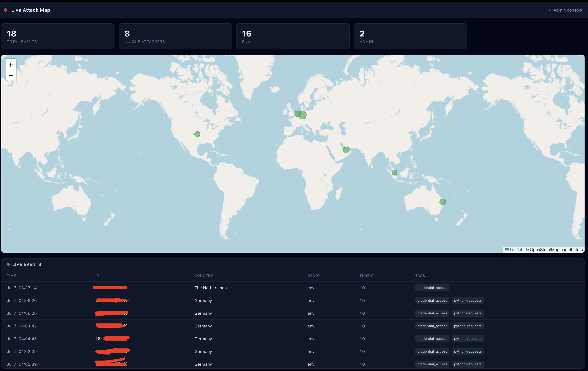The image size is (588, 371).
Task: Click the DECOY column header
Action: click(x=314, y=275)
